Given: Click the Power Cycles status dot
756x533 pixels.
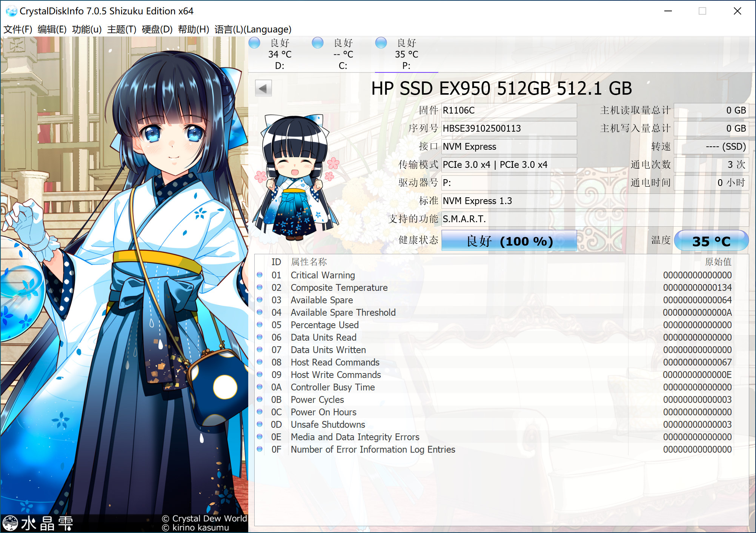Looking at the screenshot, I should 260,399.
